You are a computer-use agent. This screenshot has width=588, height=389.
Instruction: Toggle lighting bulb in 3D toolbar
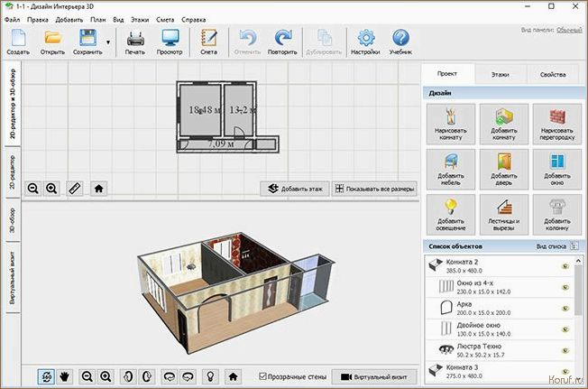pos(208,375)
